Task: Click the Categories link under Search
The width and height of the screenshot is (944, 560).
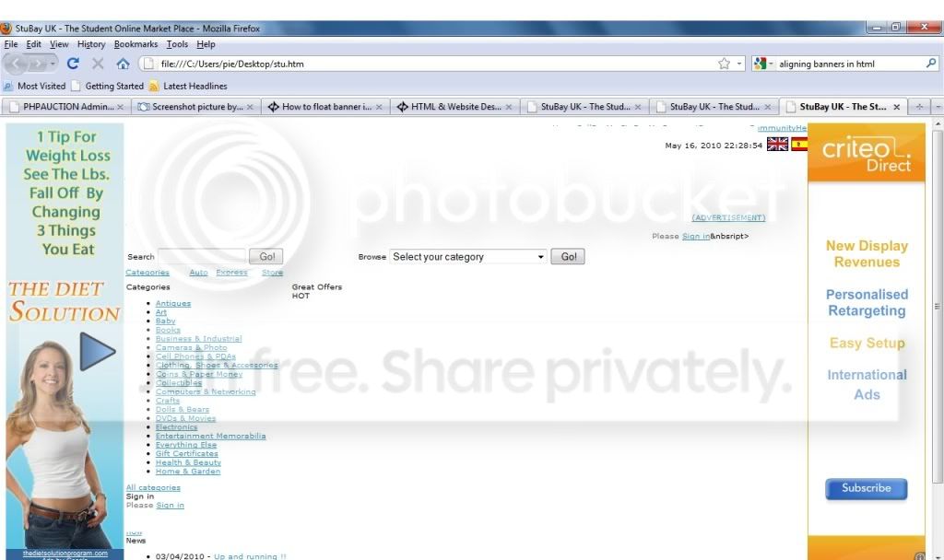Action: pyautogui.click(x=147, y=273)
